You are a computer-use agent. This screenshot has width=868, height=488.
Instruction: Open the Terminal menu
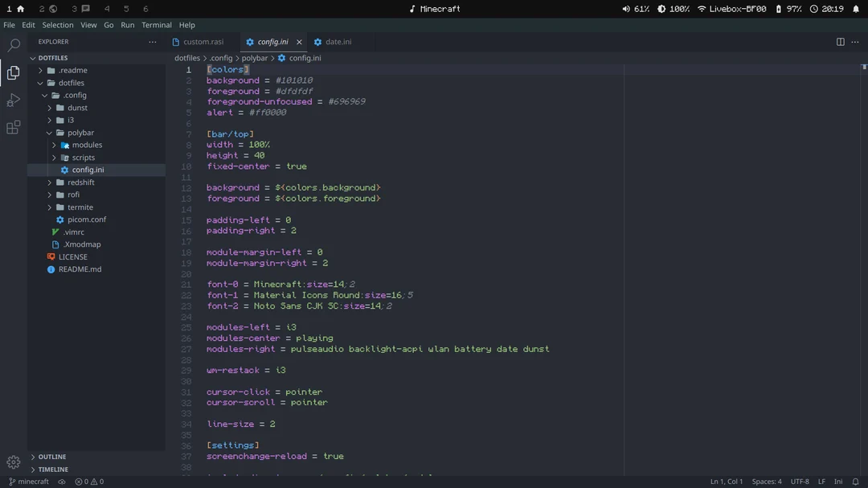click(x=156, y=25)
